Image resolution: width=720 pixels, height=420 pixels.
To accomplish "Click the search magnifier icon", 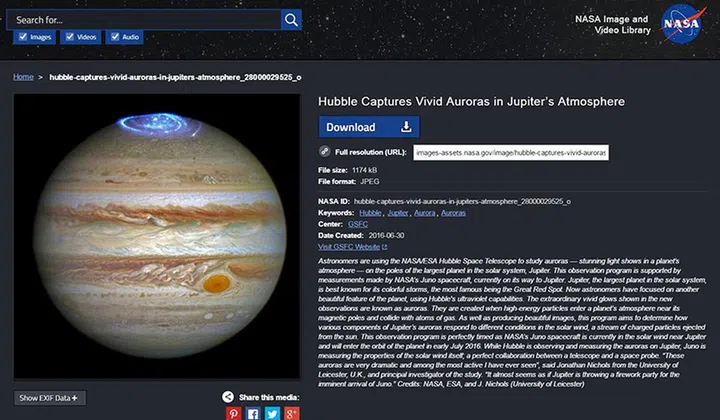I will point(291,19).
